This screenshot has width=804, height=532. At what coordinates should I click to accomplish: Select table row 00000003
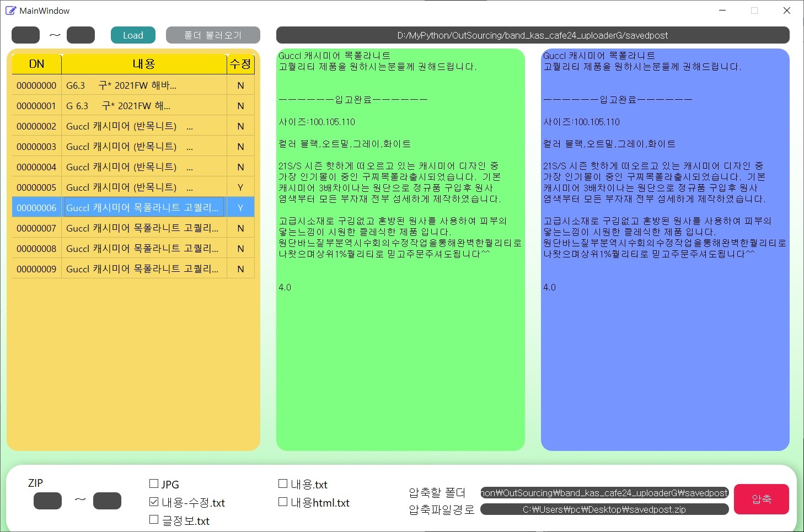coord(132,146)
